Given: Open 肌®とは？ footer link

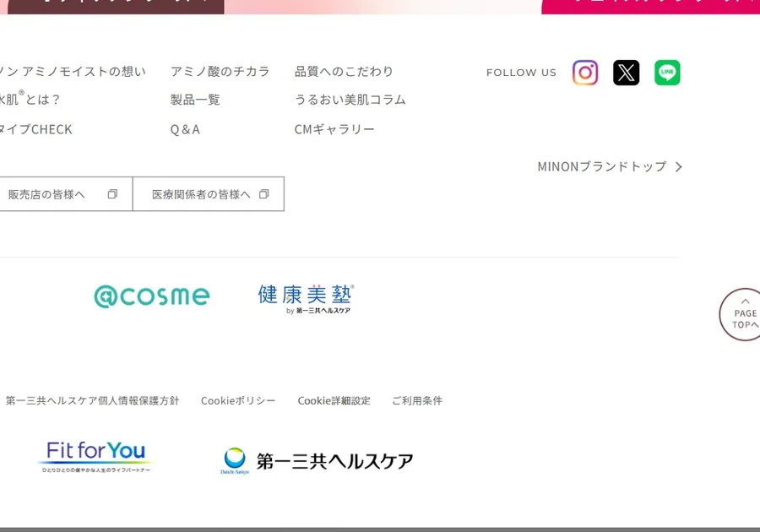Looking at the screenshot, I should pos(30,100).
